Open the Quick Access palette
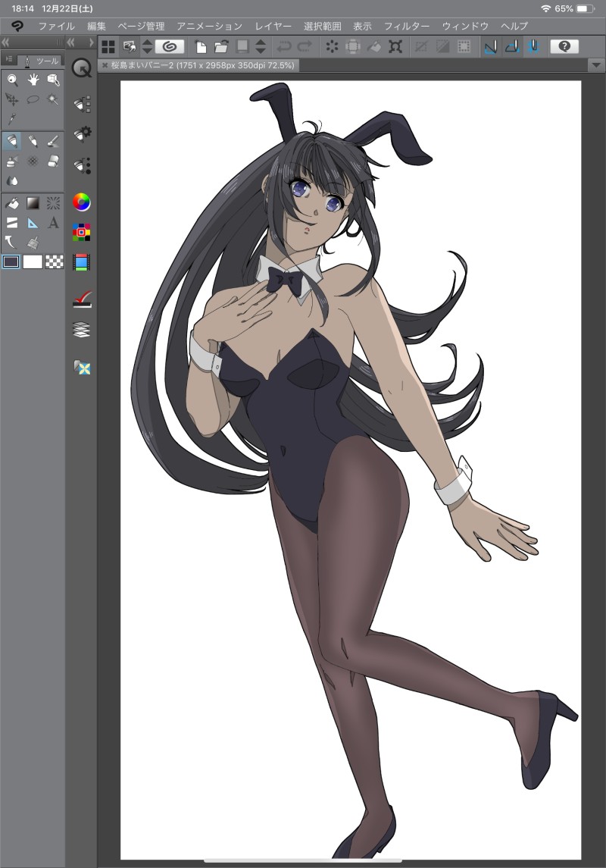Screen dimensions: 606x868 point(82,69)
